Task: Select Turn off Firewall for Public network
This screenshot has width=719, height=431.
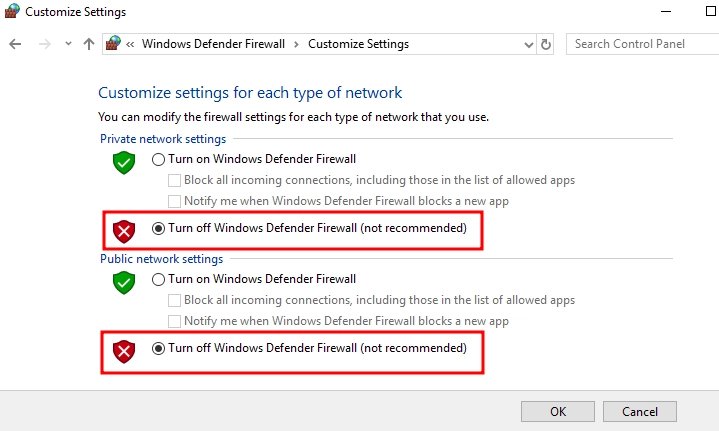Action: pos(158,348)
